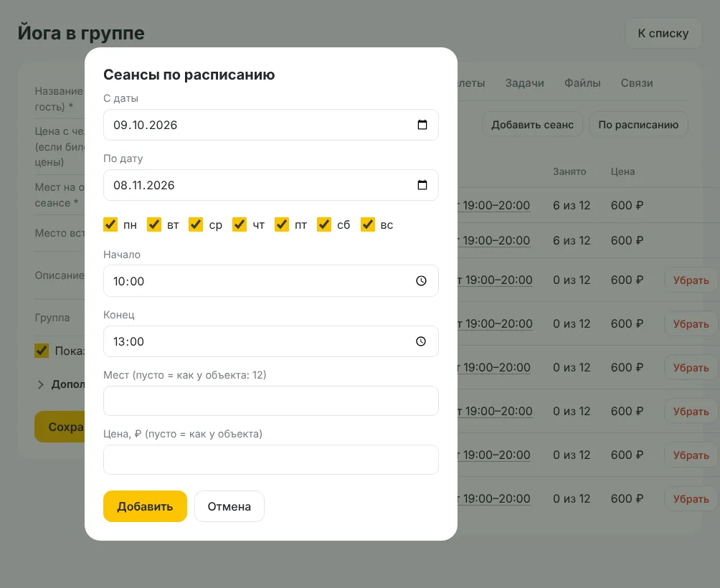Image resolution: width=720 pixels, height=588 pixels.
Task: Click the "С даты" field showing 09.10.2026
Action: 271,125
